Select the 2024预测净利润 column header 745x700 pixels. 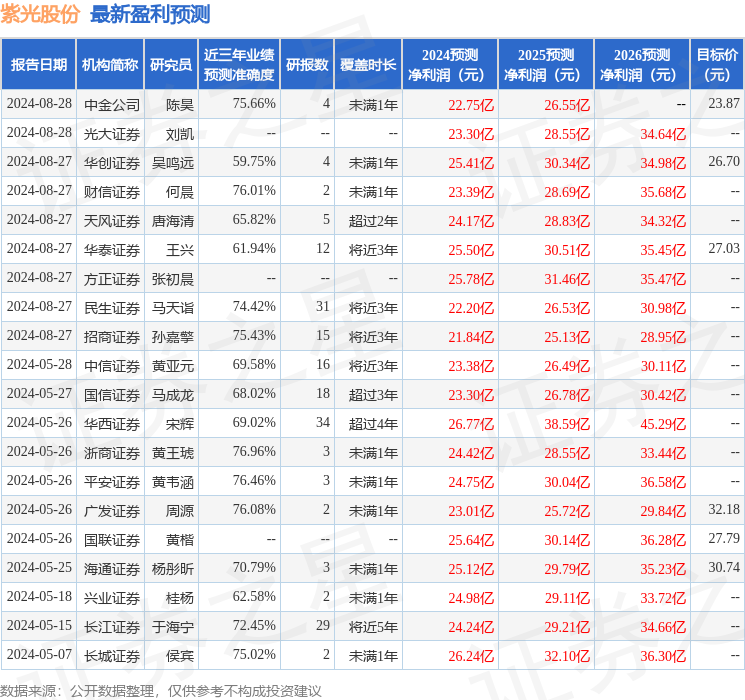[450, 65]
